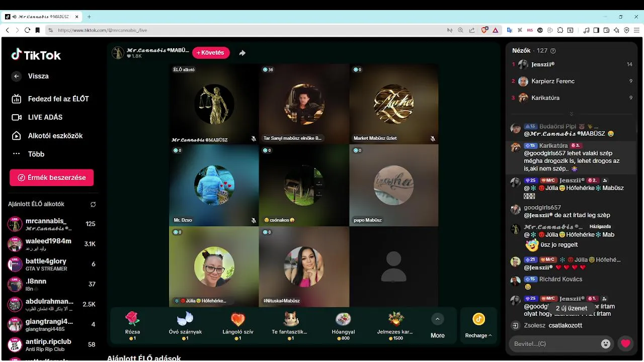
Task: Open the Brave Wallet icon
Action: [606, 30]
